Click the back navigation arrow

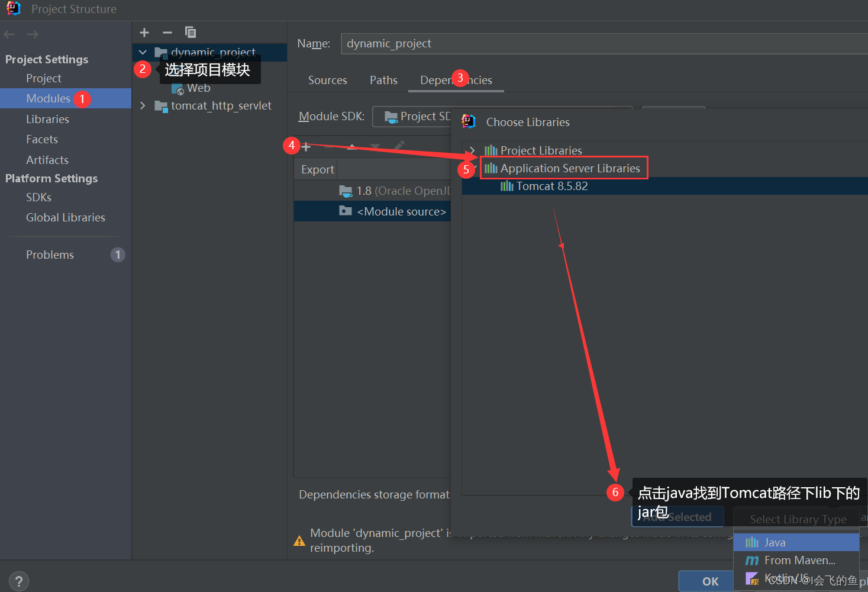(x=9, y=34)
